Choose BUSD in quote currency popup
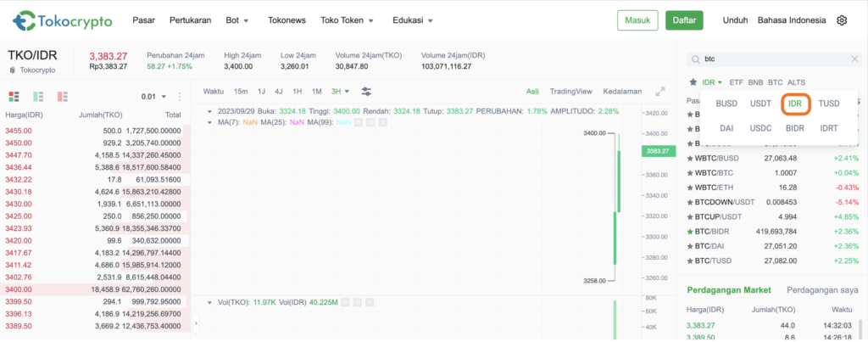The height and width of the screenshot is (342, 868). tap(726, 104)
